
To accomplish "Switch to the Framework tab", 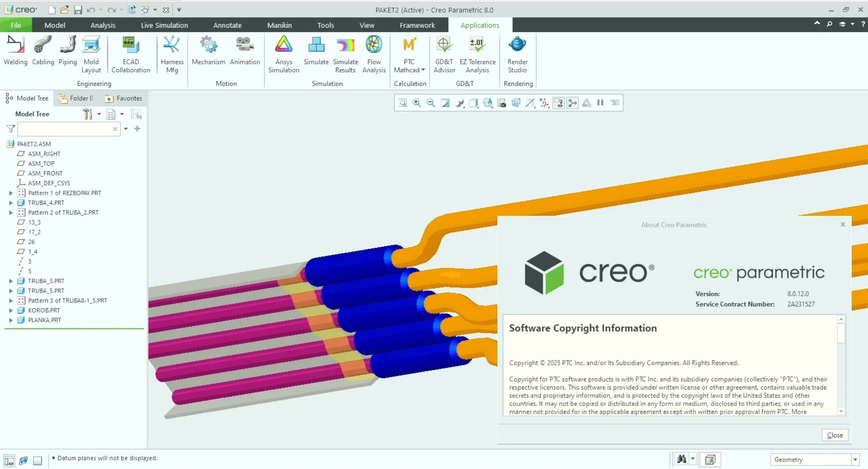I will tap(417, 25).
